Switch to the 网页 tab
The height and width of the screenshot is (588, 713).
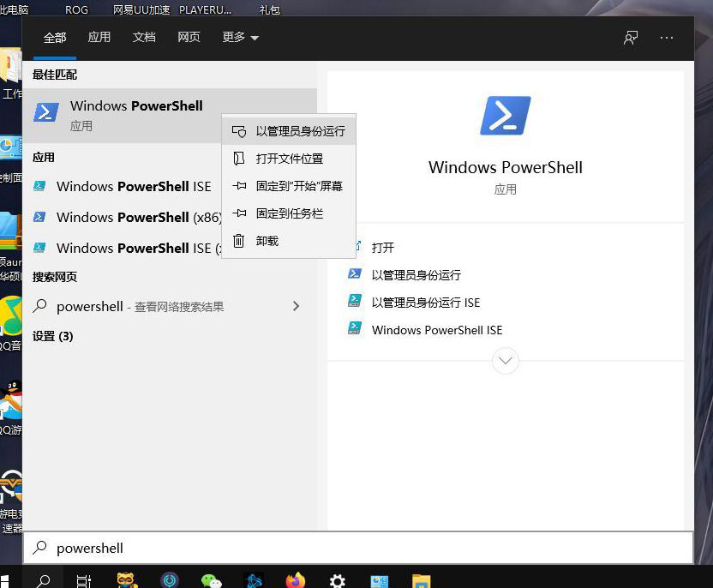189,38
